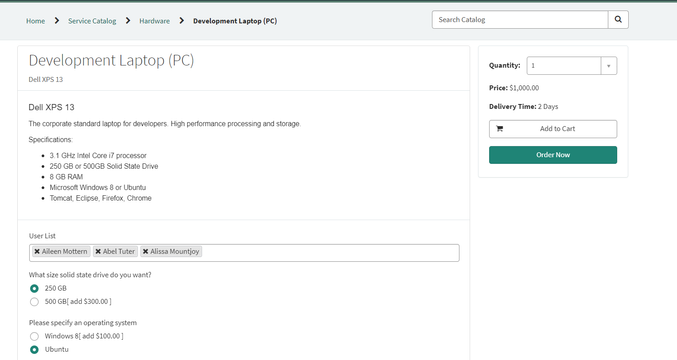Open Service Catalog breadcrumb
The width and height of the screenshot is (677, 360).
92,21
